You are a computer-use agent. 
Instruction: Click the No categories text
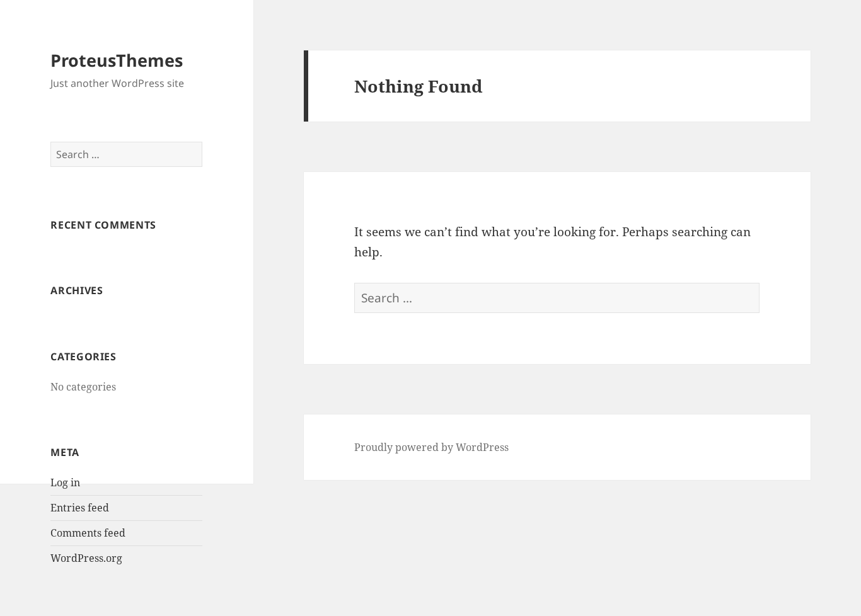[83, 387]
